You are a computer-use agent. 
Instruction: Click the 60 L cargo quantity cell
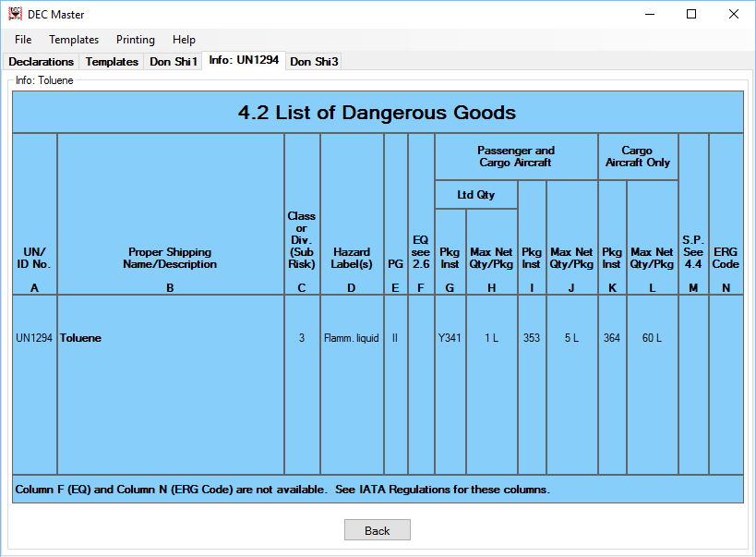pyautogui.click(x=652, y=338)
